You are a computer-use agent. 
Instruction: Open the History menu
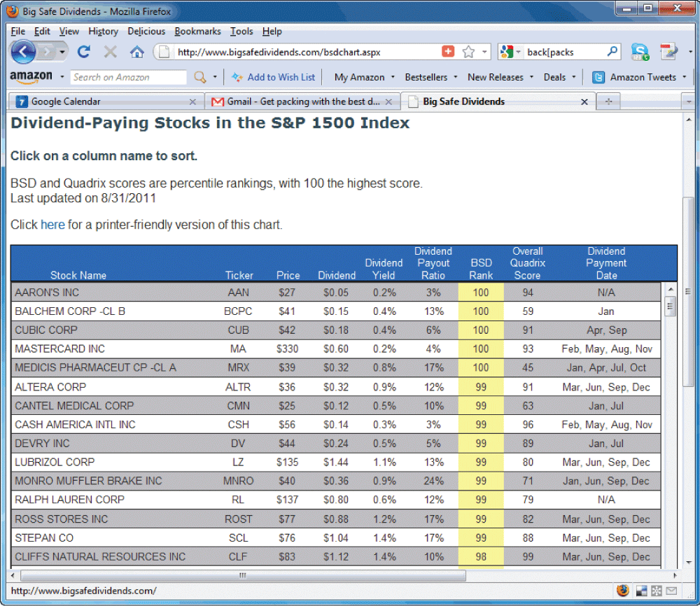tap(103, 31)
